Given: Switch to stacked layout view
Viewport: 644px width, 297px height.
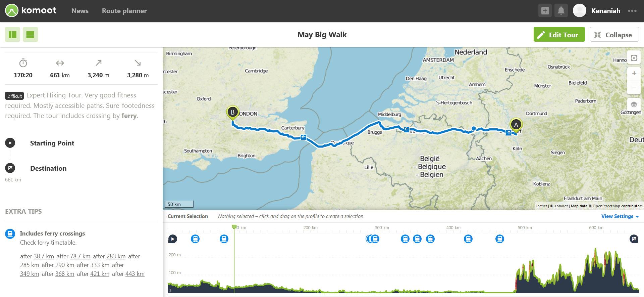Looking at the screenshot, I should pyautogui.click(x=30, y=35).
